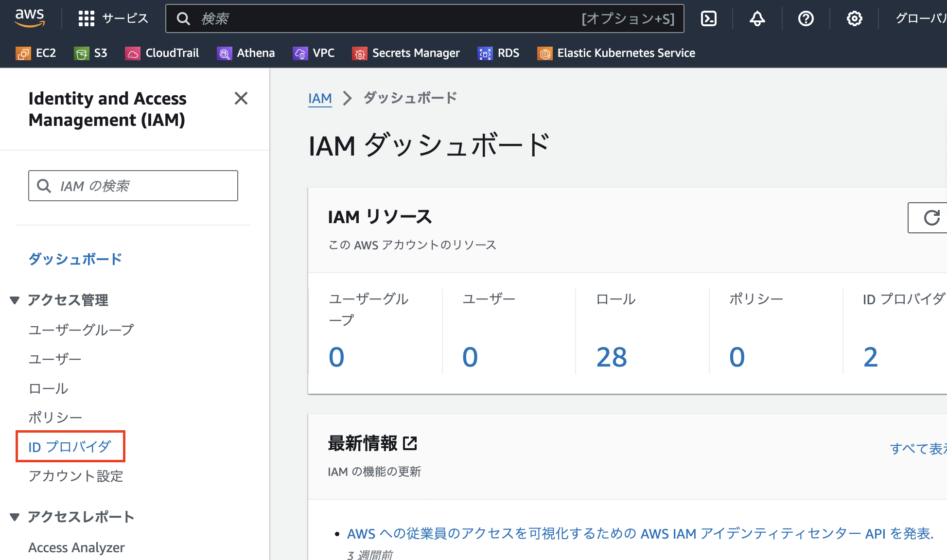Screen dimensions: 947x560
Task: Open Access Analyzer in the sidebar
Action: click(76, 547)
